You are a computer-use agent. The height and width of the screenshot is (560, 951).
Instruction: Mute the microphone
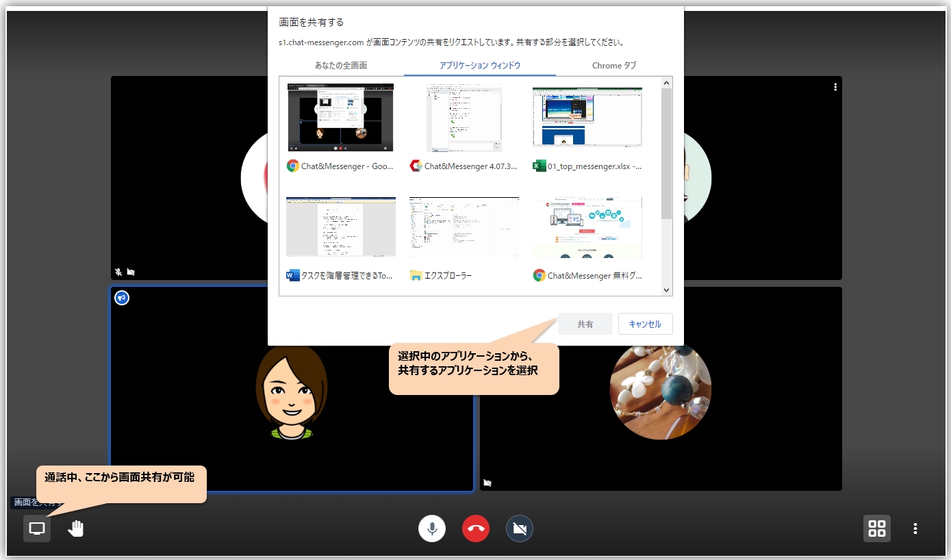tap(432, 529)
